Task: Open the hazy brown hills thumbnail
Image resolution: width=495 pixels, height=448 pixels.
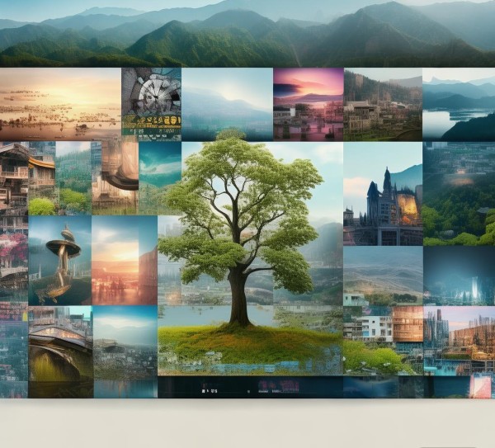Action: [x=383, y=276]
